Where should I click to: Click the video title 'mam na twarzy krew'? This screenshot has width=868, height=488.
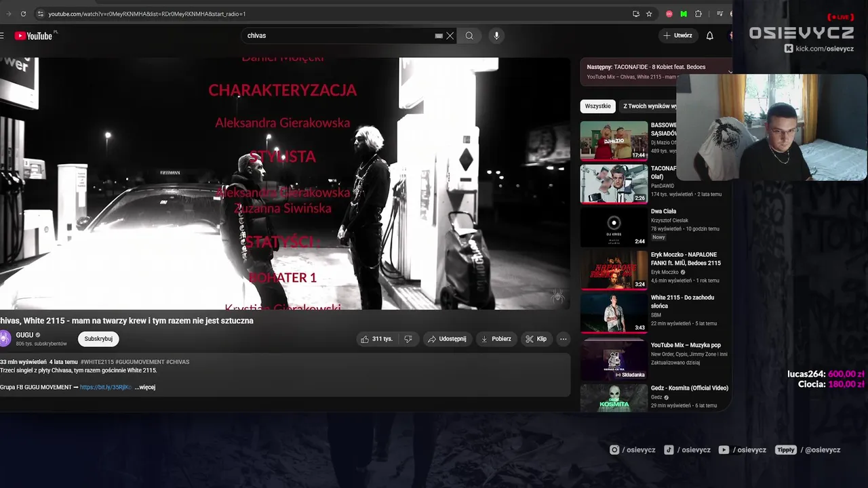[x=127, y=321]
